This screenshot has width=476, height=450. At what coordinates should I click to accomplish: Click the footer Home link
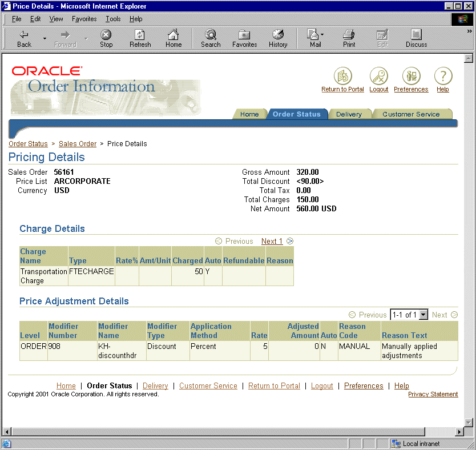pyautogui.click(x=66, y=385)
